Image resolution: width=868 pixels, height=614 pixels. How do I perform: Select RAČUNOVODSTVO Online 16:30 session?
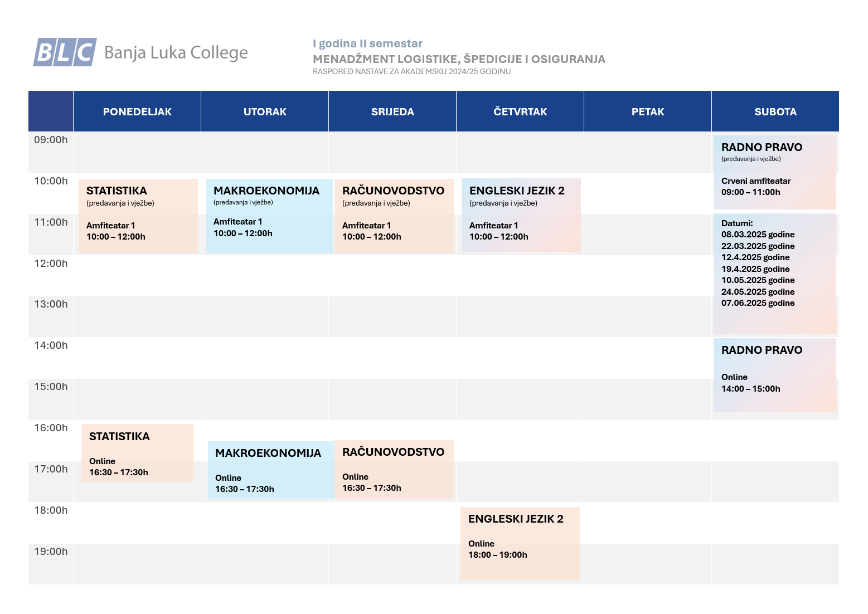pos(394,469)
